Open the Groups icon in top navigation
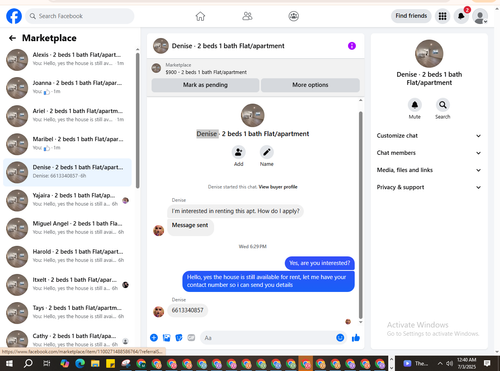 pos(294,16)
